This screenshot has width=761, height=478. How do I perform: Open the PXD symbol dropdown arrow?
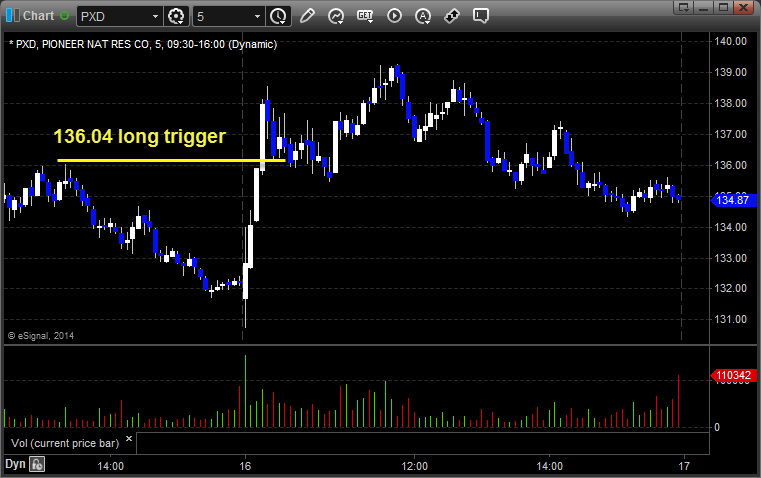point(155,16)
